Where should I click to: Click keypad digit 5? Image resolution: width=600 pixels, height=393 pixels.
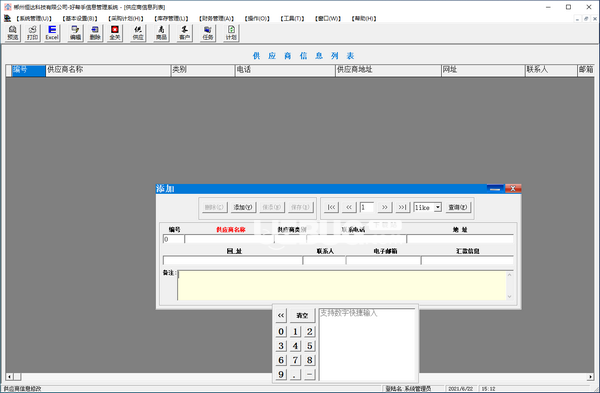pos(310,346)
